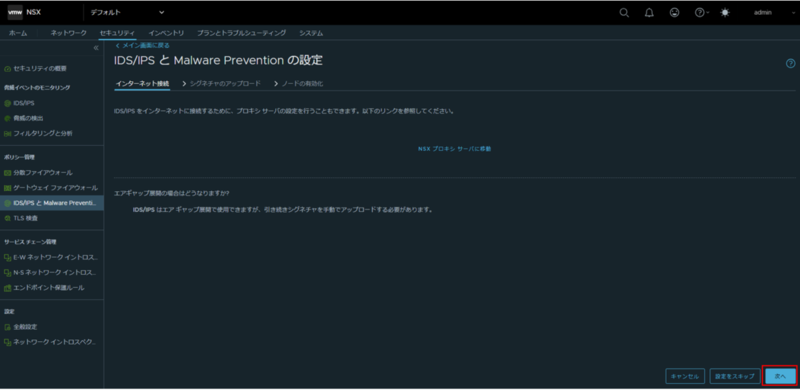The width and height of the screenshot is (800, 390).
Task: Toggle the light/dark theme sun icon
Action: (x=725, y=13)
